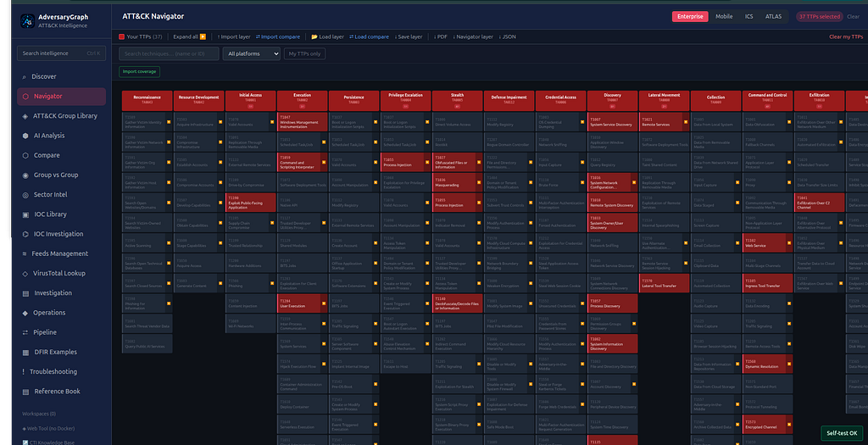Click the Compare circle icon in sidebar
Viewport: 868px width, 445px height.
25,155
